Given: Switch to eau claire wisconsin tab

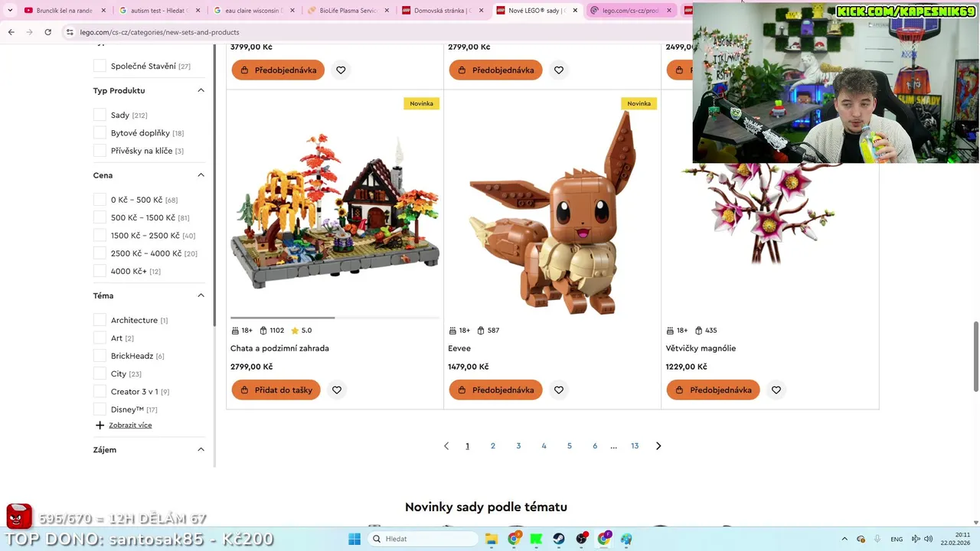Looking at the screenshot, I should (x=253, y=11).
